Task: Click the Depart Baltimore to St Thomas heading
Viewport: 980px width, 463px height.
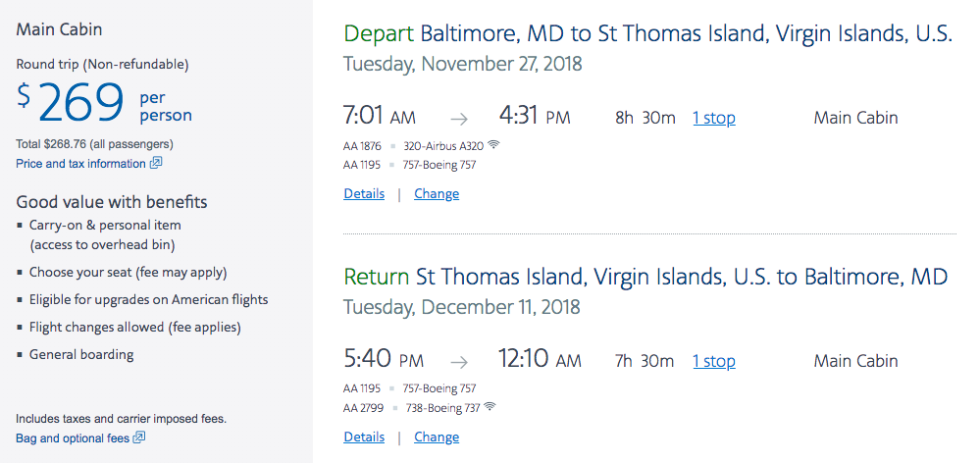Action: point(647,33)
